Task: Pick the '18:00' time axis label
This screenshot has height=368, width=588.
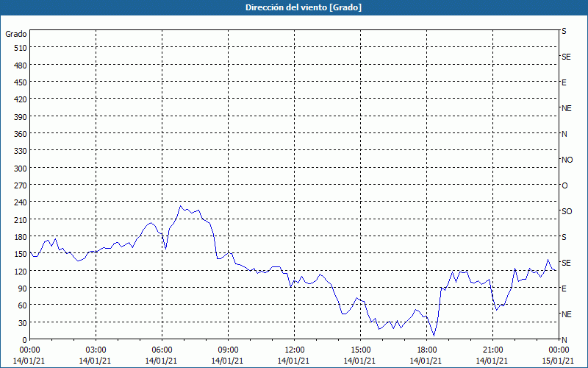Action: coord(426,350)
